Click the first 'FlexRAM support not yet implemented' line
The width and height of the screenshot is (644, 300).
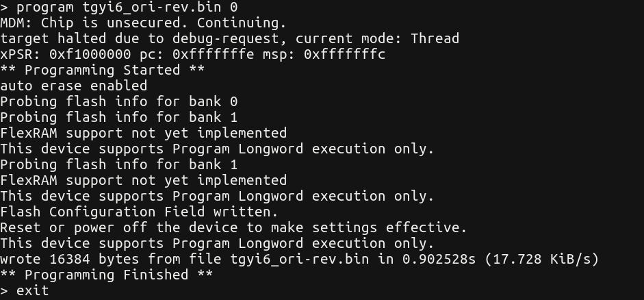[143, 133]
